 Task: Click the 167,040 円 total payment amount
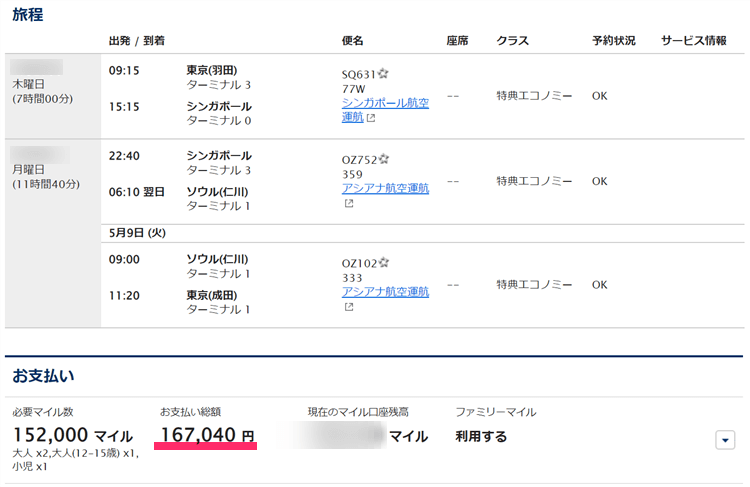pos(207,435)
